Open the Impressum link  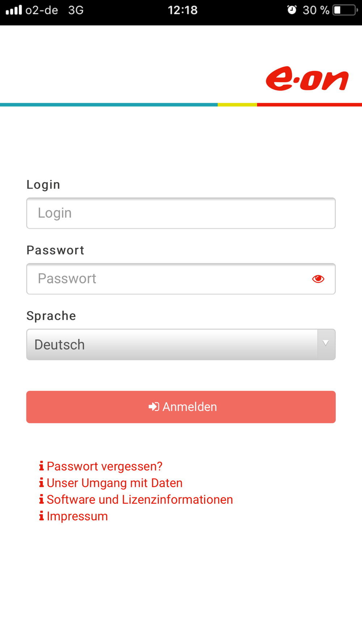pos(77,516)
